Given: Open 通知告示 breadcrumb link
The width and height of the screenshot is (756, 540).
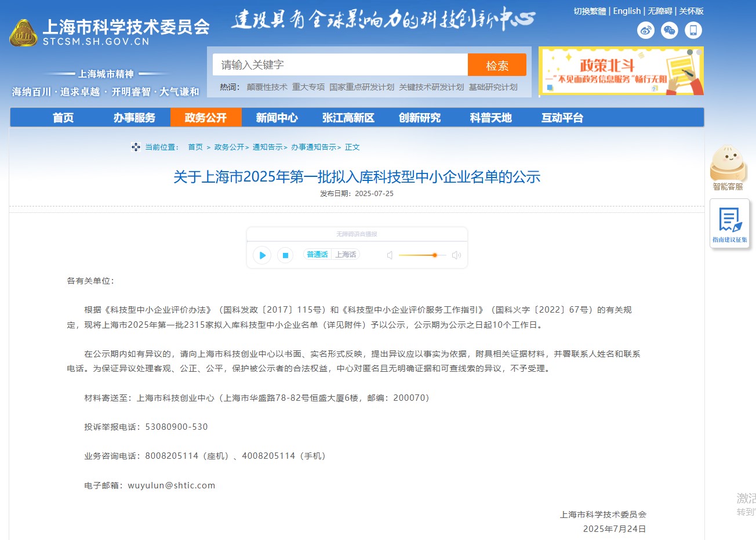Looking at the screenshot, I should click(267, 147).
